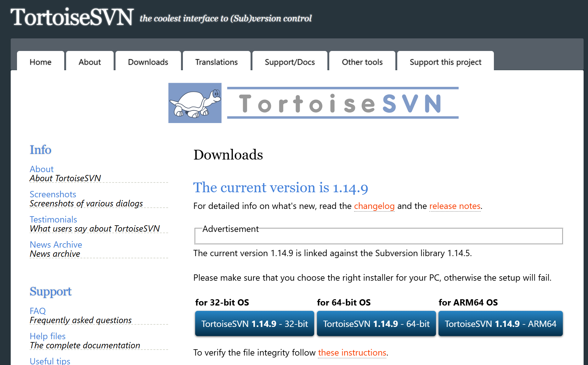View the release notes
The width and height of the screenshot is (588, 365).
[x=455, y=206]
